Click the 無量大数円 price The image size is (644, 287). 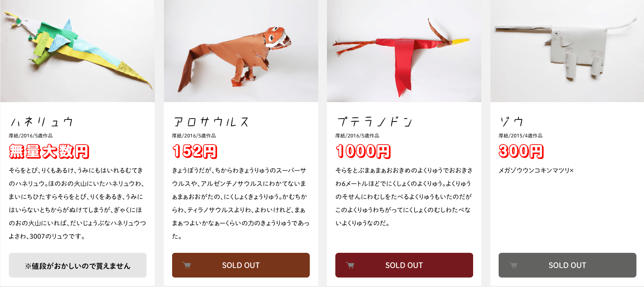point(49,152)
